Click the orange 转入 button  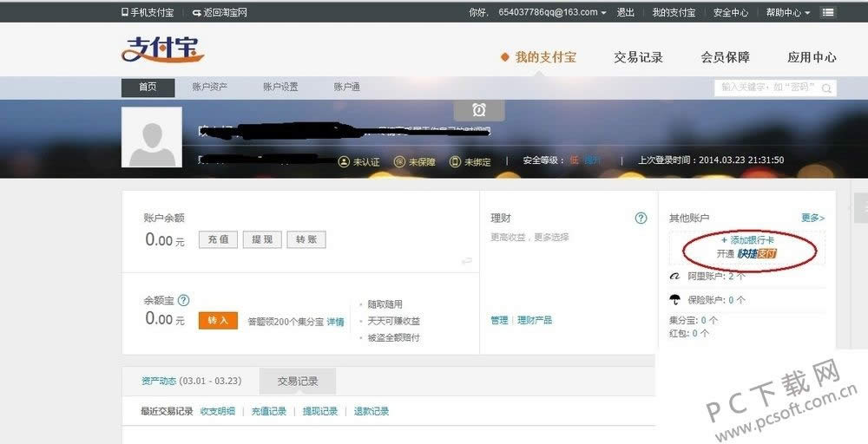[218, 320]
